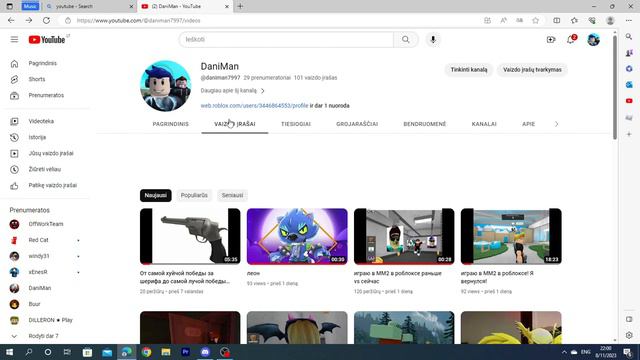This screenshot has width=640, height=360.
Task: Select the Populiarūs sort chip
Action: (x=194, y=196)
